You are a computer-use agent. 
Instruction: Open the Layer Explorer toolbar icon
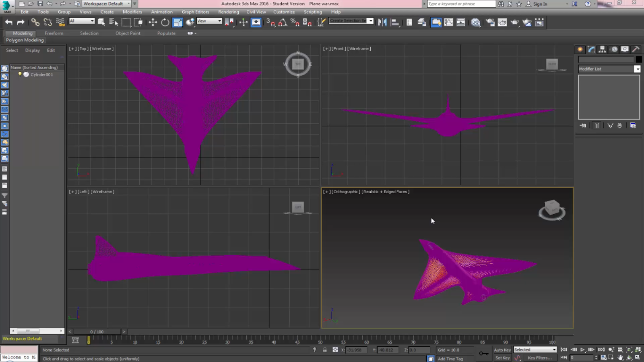tap(421, 22)
